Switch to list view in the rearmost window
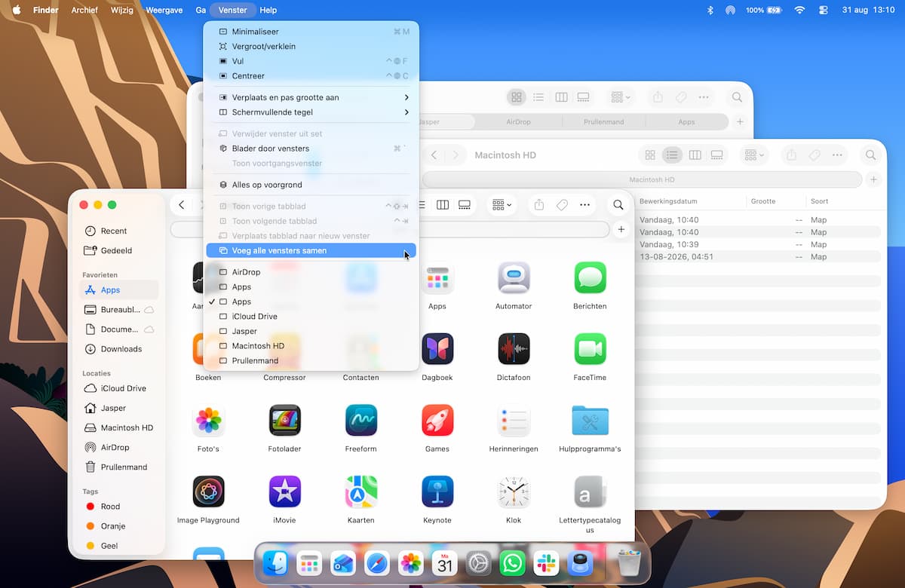This screenshot has height=588, width=905. click(538, 97)
